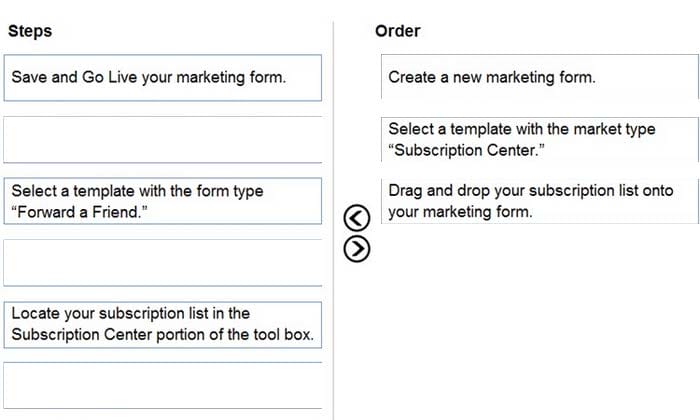
Task: Choose the Locate your subscription list step
Action: coord(162,324)
